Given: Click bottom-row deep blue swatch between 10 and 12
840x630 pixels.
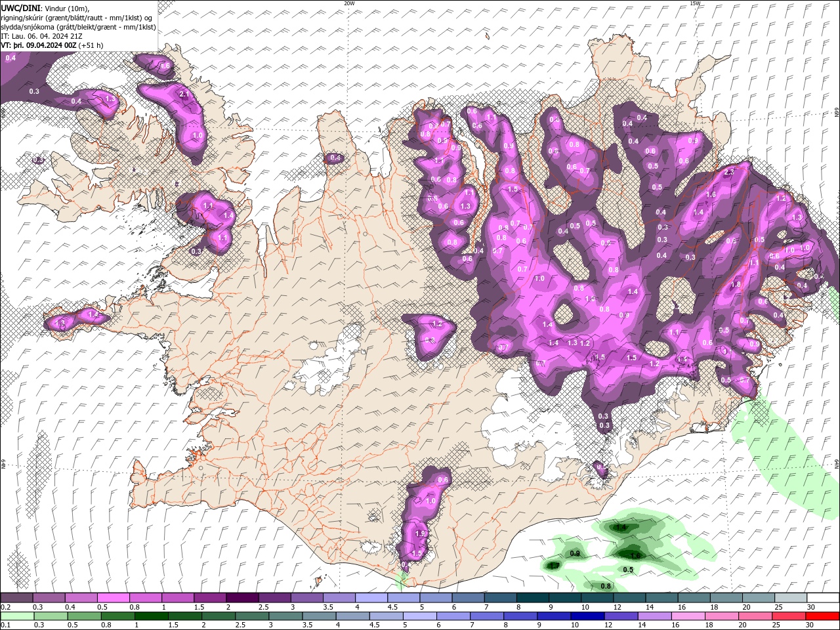Looking at the screenshot, I should 588,616.
